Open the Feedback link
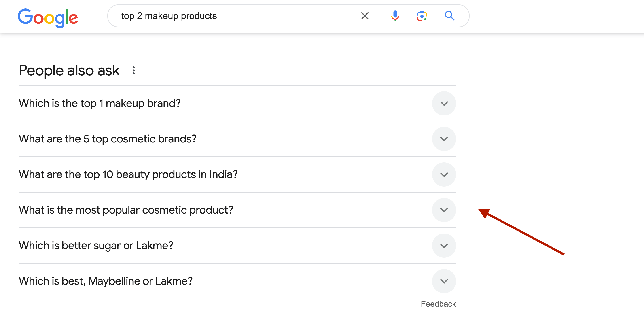 [438, 304]
